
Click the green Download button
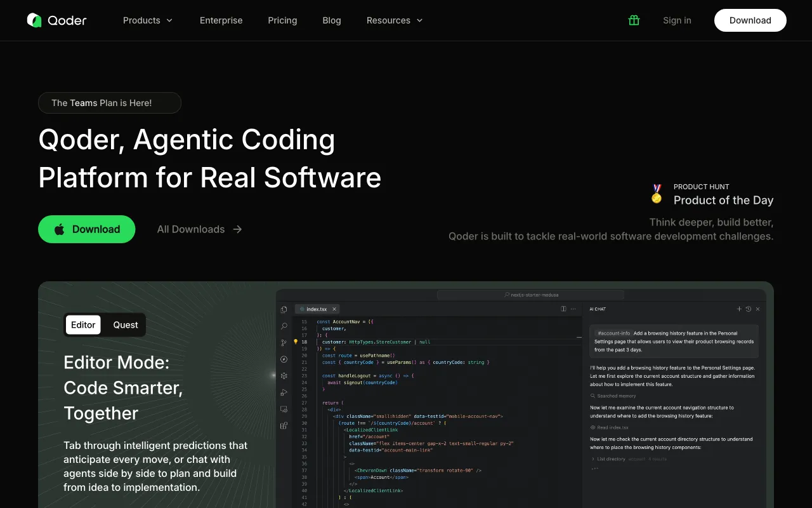click(x=87, y=229)
